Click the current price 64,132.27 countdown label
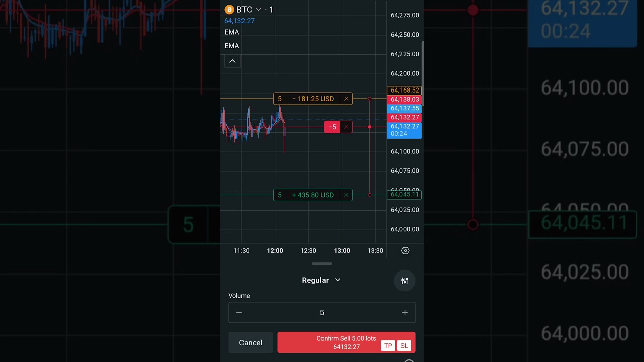This screenshot has width=644, height=362. 404,130
